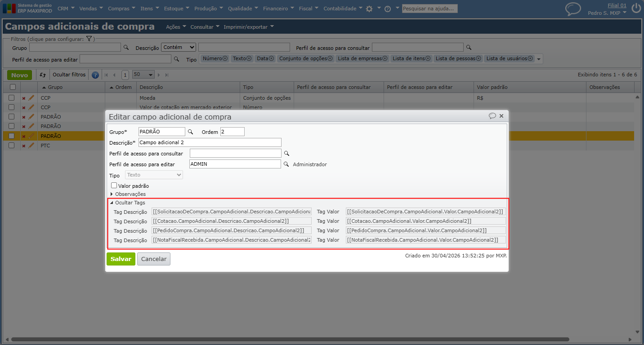Click the Descrição field in the dialog
This screenshot has height=345, width=644.
[210, 142]
